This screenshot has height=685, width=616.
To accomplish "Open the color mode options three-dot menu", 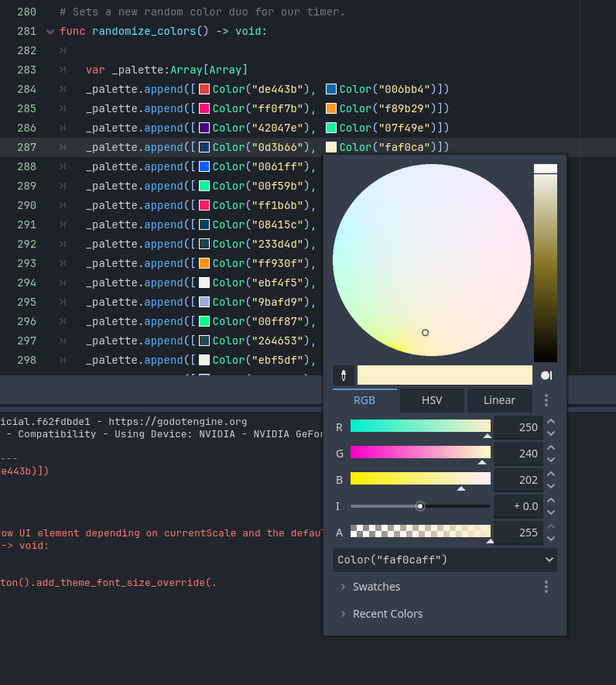I will [x=546, y=400].
